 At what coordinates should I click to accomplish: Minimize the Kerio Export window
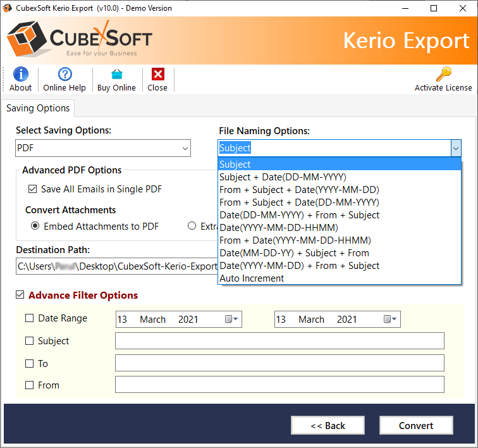click(x=405, y=8)
